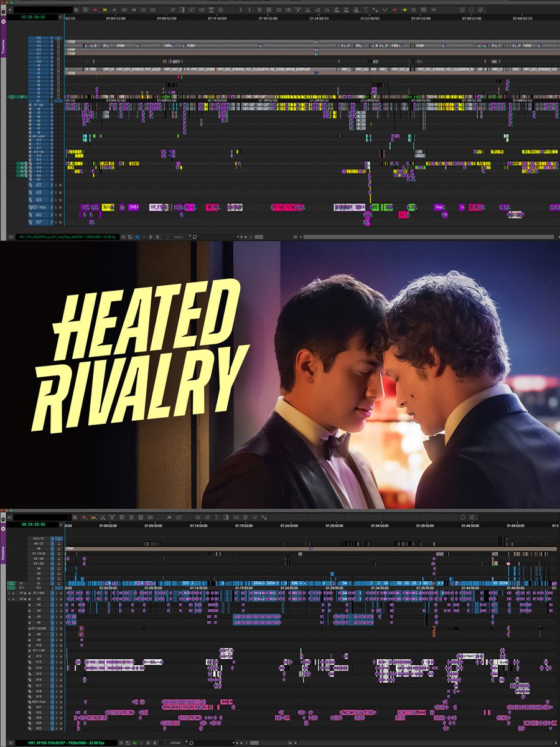Image resolution: width=560 pixels, height=747 pixels.
Task: Select the magenta SWEA music clip in MASTER timeline
Action: tap(133, 207)
